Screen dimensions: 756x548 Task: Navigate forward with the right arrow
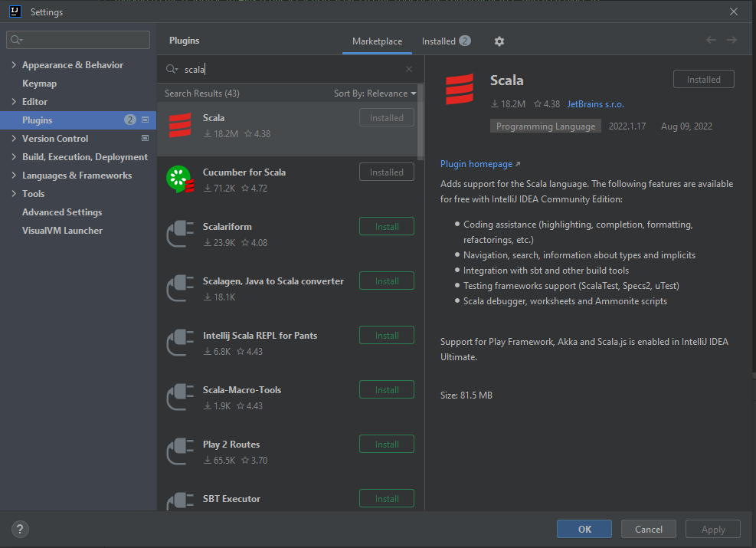pyautogui.click(x=731, y=40)
